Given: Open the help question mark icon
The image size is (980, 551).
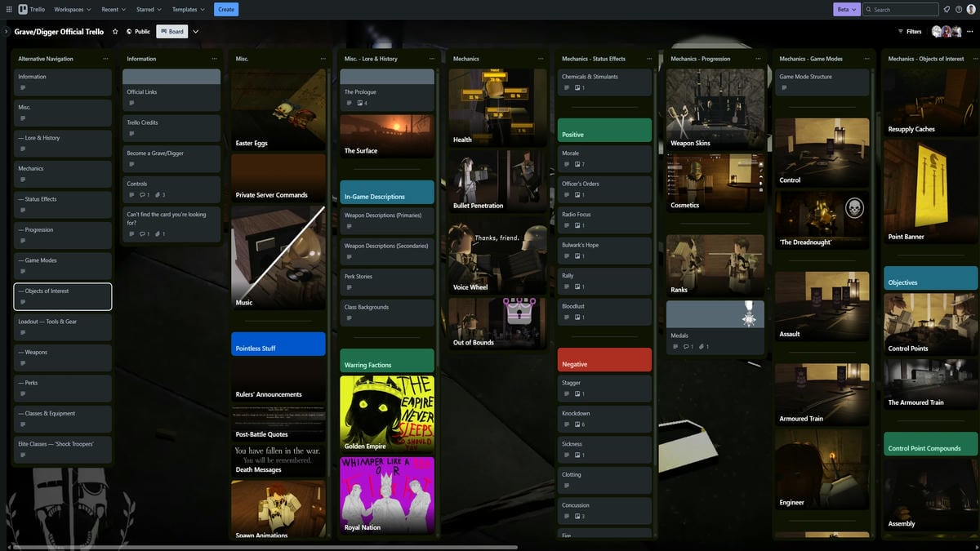Looking at the screenshot, I should point(959,9).
